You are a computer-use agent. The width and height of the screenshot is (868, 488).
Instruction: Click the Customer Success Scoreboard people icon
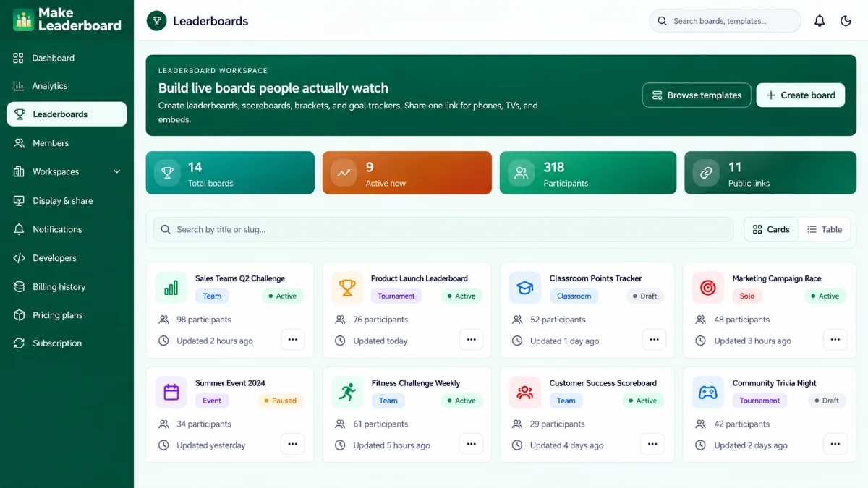tap(524, 392)
